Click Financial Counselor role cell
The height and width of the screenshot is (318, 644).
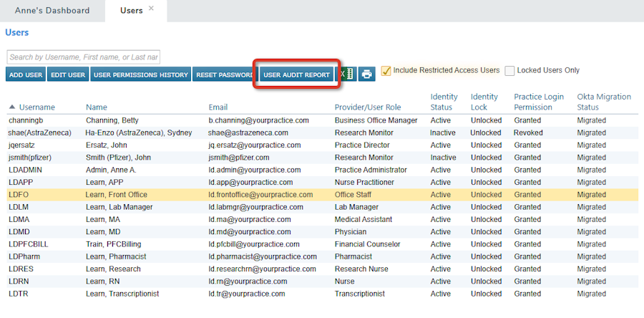click(x=367, y=244)
